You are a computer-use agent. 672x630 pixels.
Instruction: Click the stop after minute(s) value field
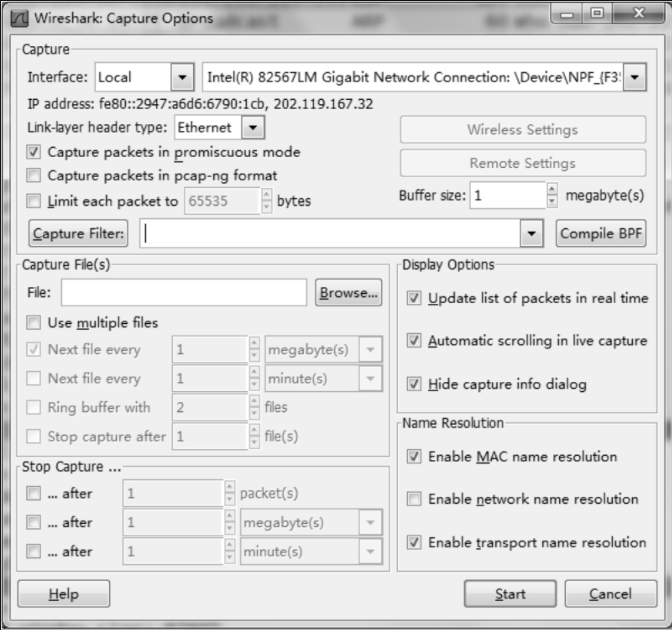(173, 552)
